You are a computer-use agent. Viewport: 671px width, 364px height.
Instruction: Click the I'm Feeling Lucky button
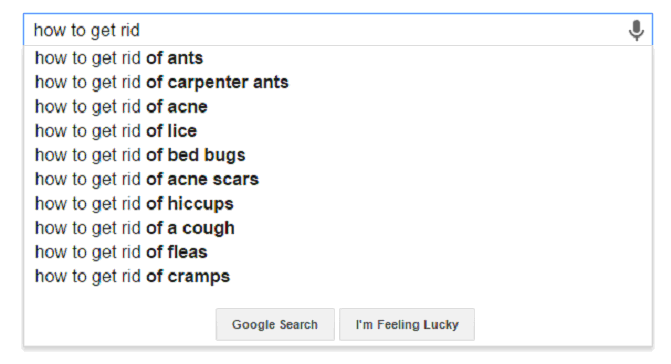(x=407, y=325)
